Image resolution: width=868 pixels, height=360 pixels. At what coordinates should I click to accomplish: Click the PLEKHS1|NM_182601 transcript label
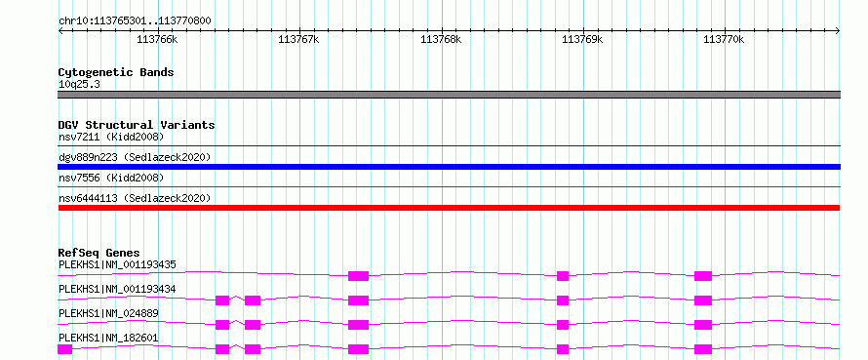point(108,338)
